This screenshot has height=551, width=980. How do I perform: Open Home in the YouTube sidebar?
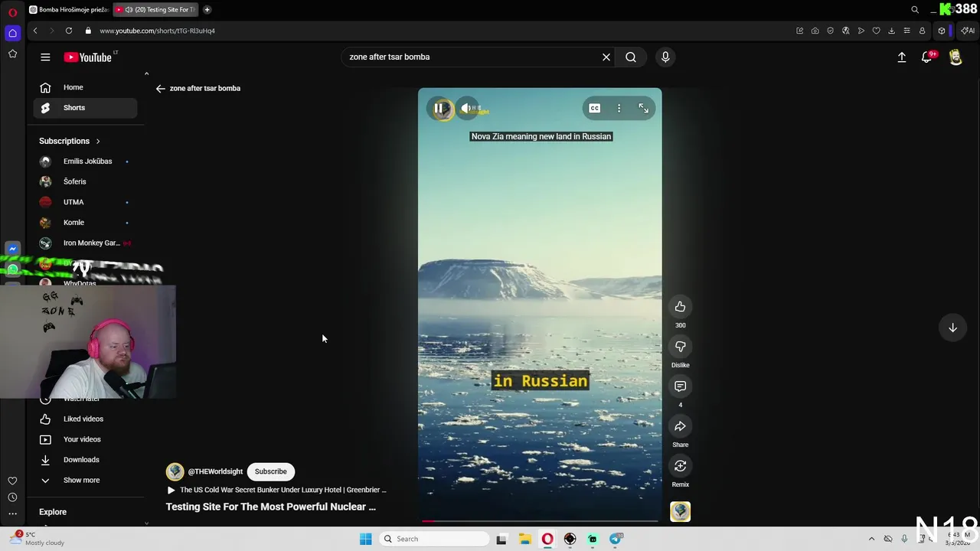tap(85, 87)
